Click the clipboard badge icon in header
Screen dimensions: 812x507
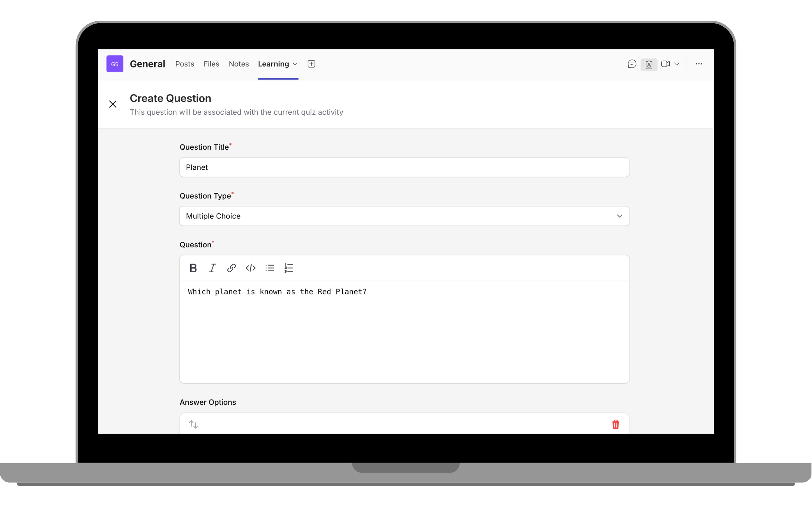[649, 64]
